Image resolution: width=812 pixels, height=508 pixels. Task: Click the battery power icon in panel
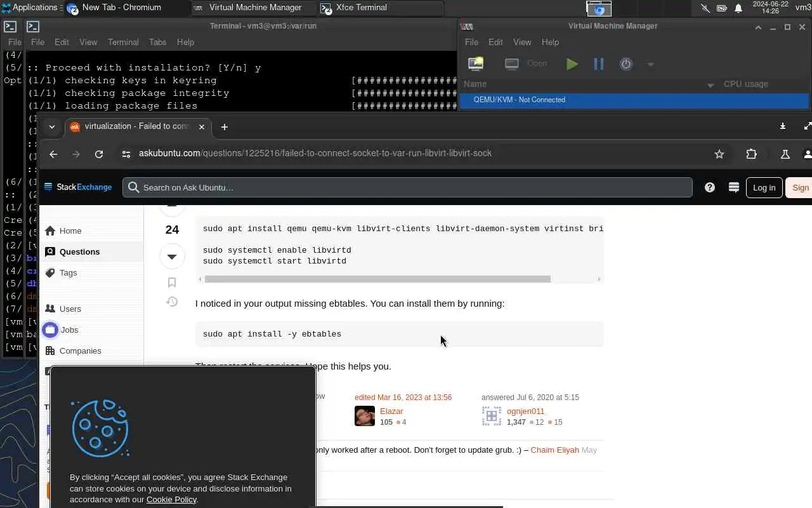[722, 8]
